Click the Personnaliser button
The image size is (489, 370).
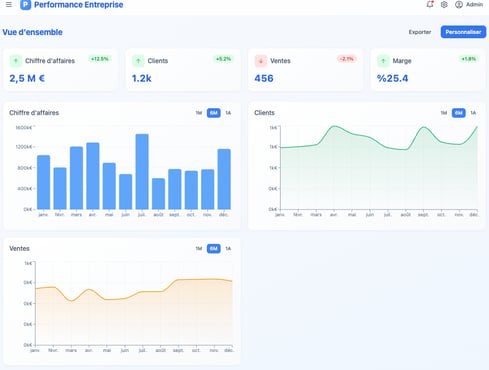[x=463, y=32]
